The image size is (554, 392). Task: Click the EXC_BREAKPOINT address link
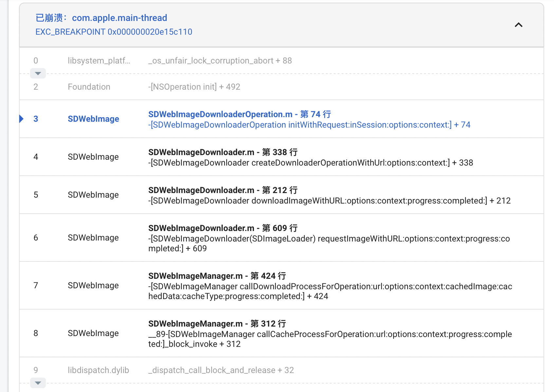114,32
